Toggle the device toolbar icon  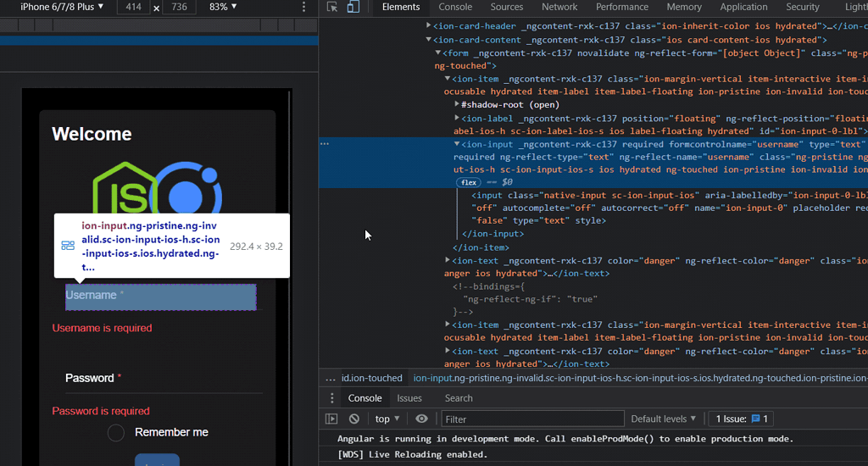tap(353, 7)
